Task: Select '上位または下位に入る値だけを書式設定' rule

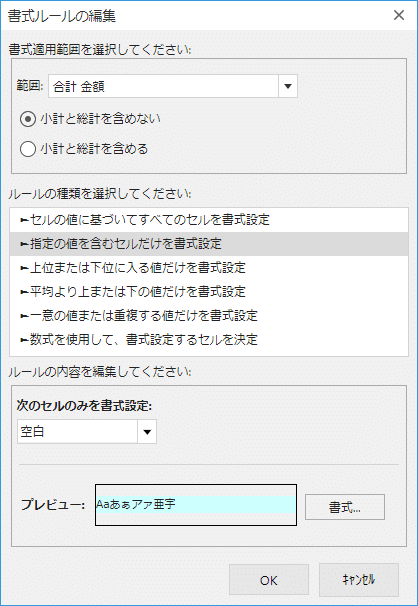Action: pyautogui.click(x=209, y=268)
